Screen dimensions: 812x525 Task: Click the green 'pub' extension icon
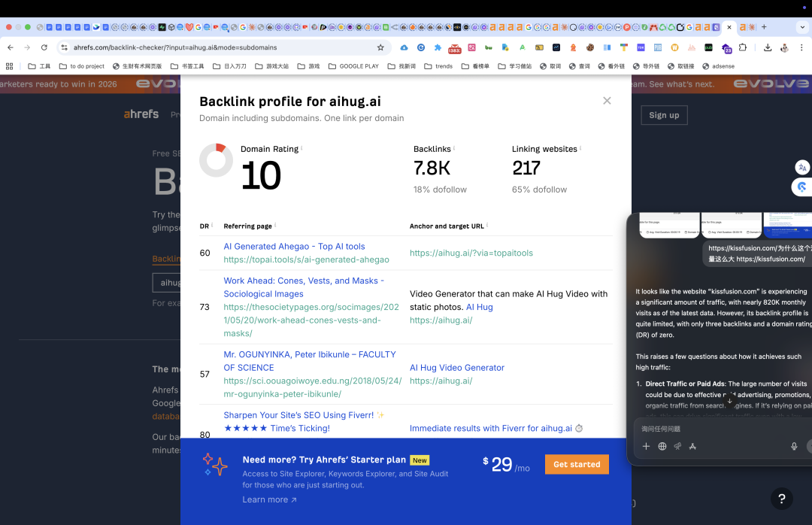coord(708,47)
